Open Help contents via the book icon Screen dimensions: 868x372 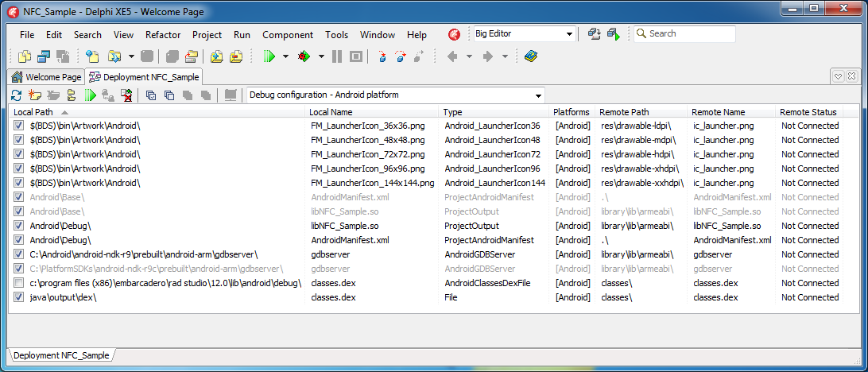click(x=532, y=56)
